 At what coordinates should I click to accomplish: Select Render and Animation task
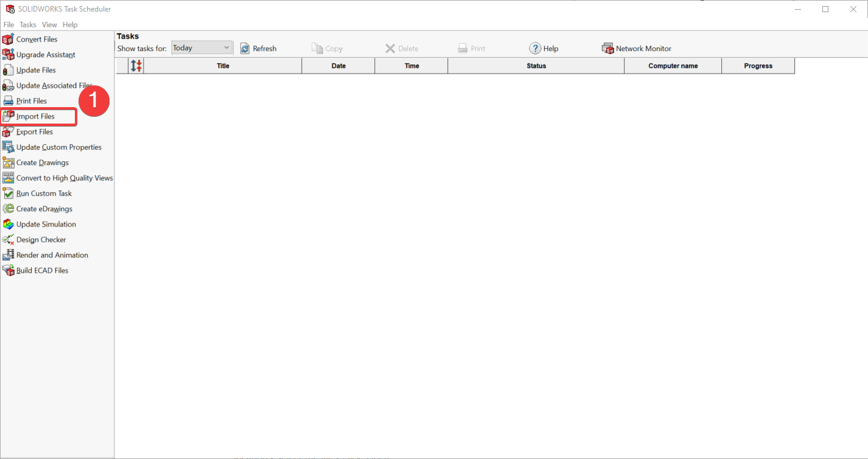point(45,255)
